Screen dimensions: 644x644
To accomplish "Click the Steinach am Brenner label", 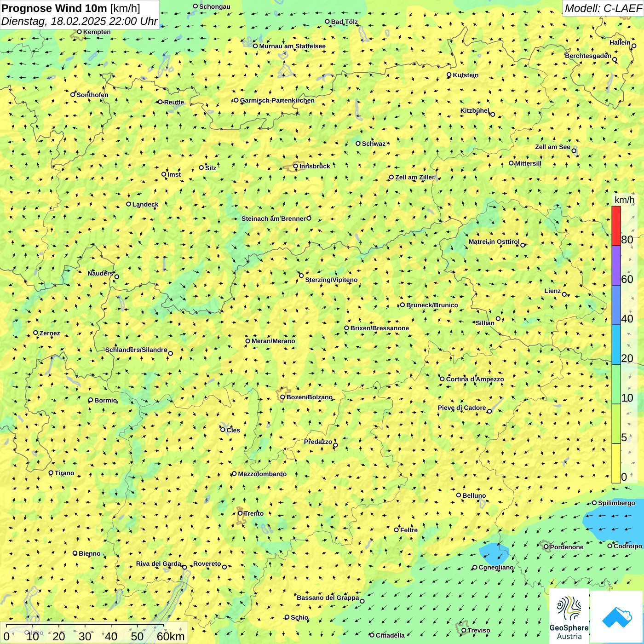I will click(x=273, y=218).
